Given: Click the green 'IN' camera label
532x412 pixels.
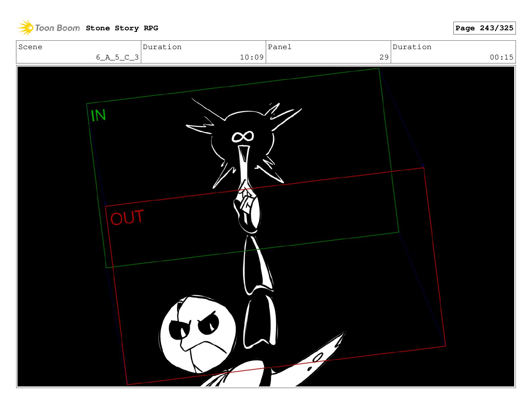Looking at the screenshot, I should (x=98, y=115).
